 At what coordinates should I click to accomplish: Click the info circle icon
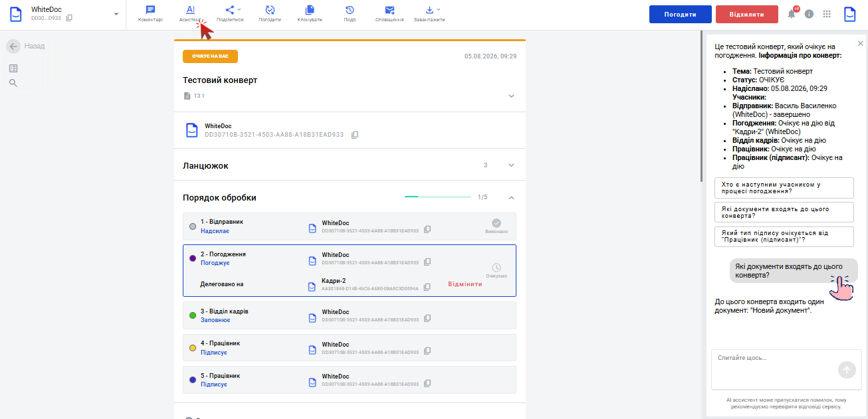pos(809,14)
